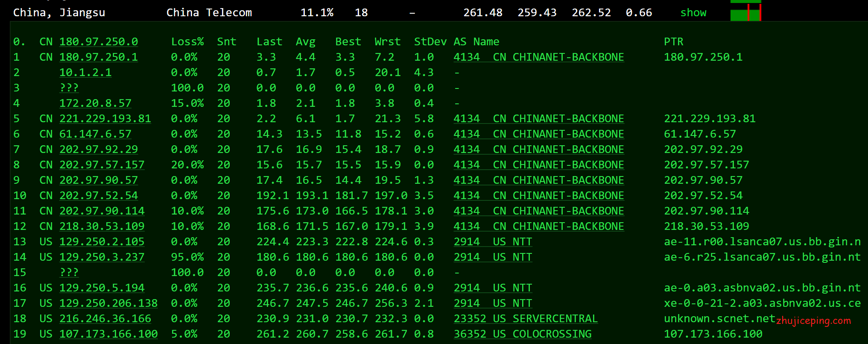
Task: Open IP link 221.229.193.81
Action: pos(105,119)
